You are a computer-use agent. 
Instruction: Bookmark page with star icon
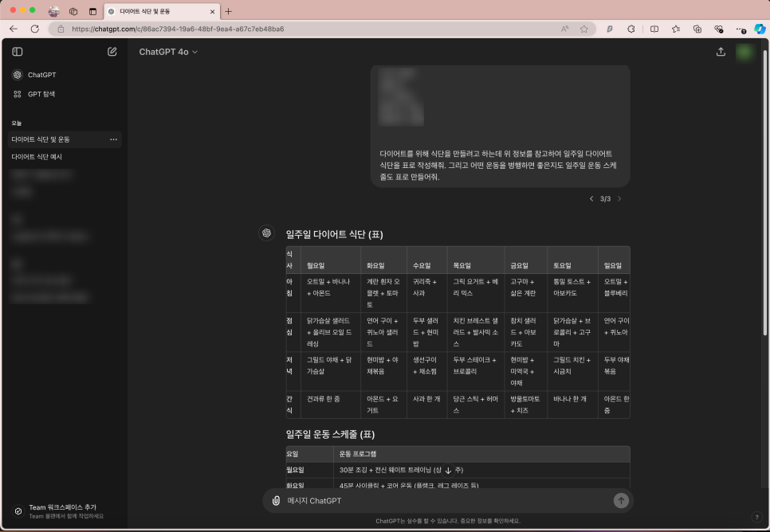click(x=584, y=29)
